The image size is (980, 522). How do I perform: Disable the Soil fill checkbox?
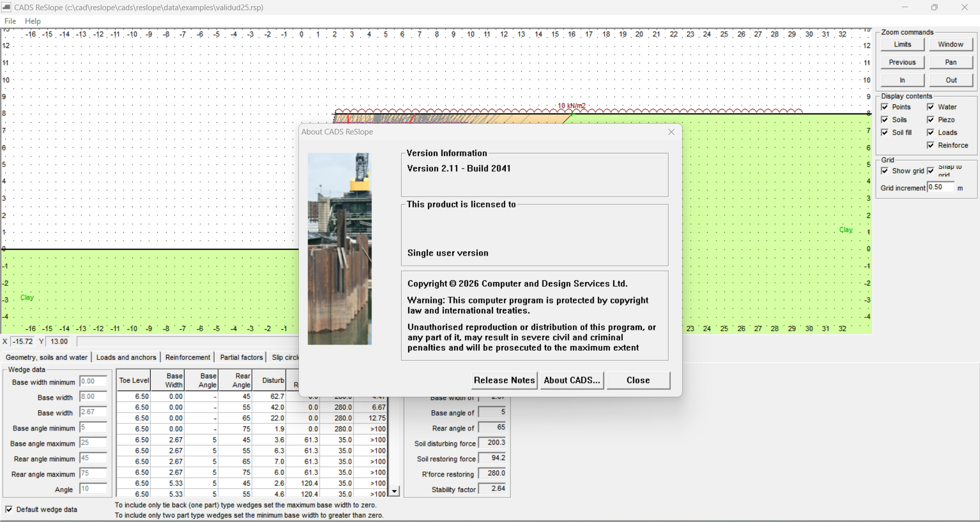(885, 132)
